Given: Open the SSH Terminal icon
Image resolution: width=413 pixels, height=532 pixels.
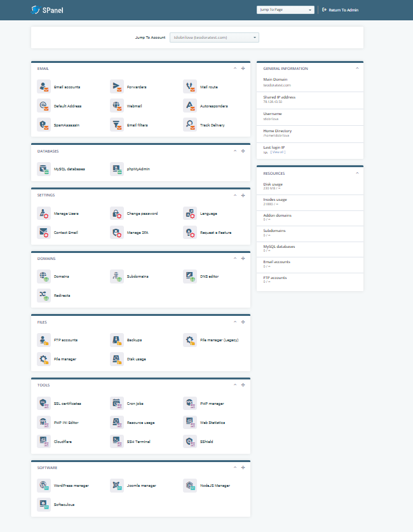Looking at the screenshot, I should 117,441.
